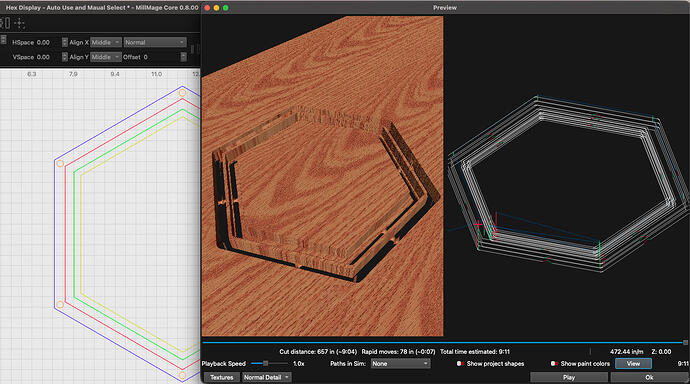The height and width of the screenshot is (384, 690).
Task: Click ruler label 7.9
Action: 73,74
